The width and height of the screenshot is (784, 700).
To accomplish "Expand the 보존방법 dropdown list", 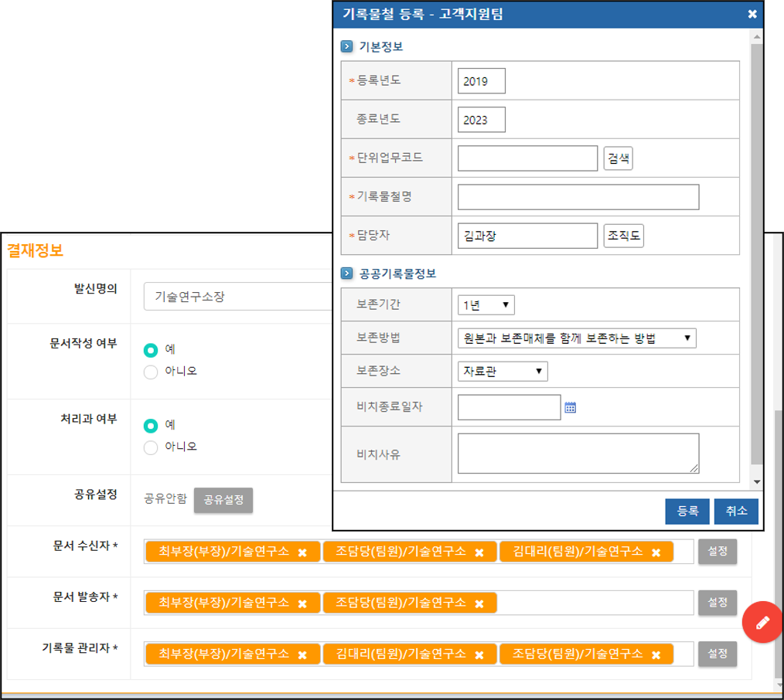I will [x=577, y=338].
